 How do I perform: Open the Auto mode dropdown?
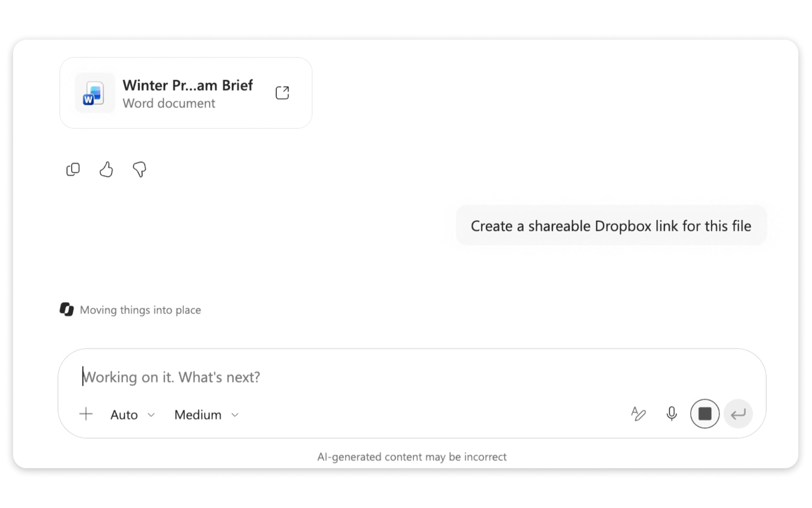[x=132, y=415]
